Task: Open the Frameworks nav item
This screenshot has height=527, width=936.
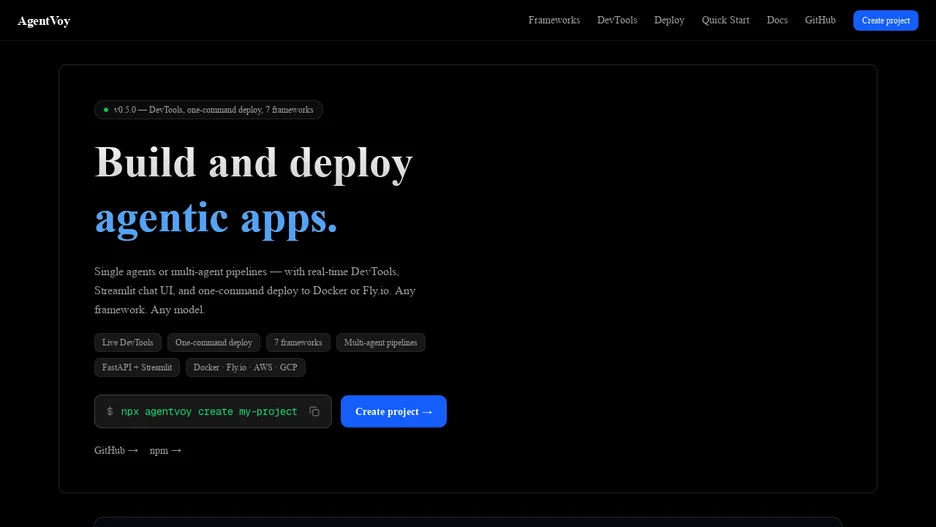Action: (x=554, y=20)
